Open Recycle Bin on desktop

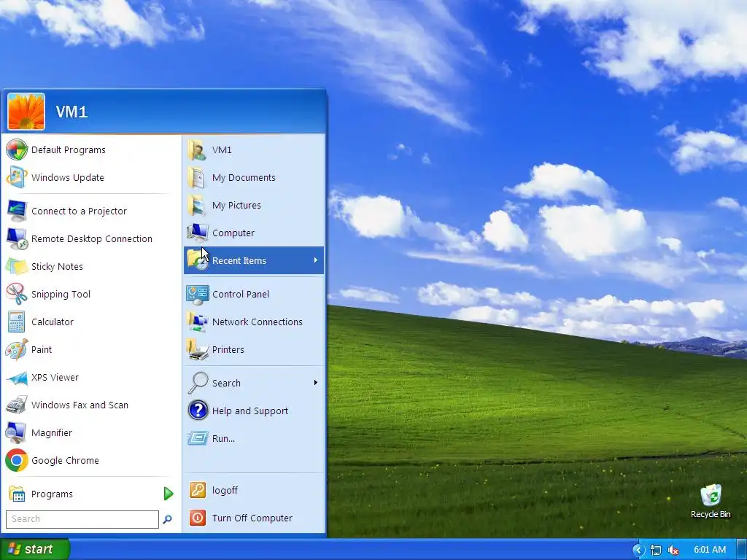711,501
